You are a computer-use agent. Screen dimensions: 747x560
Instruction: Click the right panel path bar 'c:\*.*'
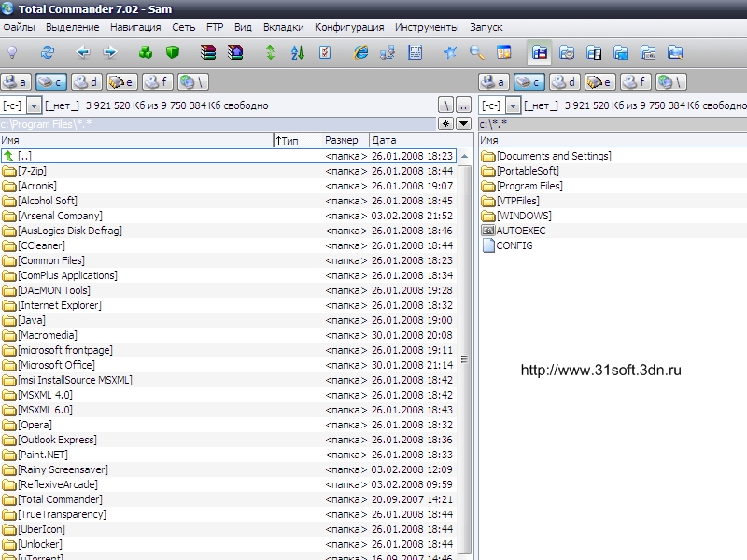point(613,124)
